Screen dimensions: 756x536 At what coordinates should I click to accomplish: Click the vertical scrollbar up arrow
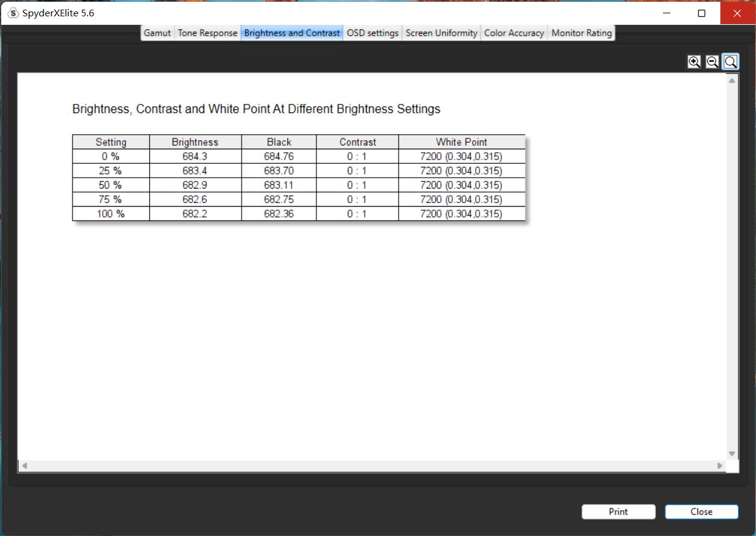pos(732,80)
